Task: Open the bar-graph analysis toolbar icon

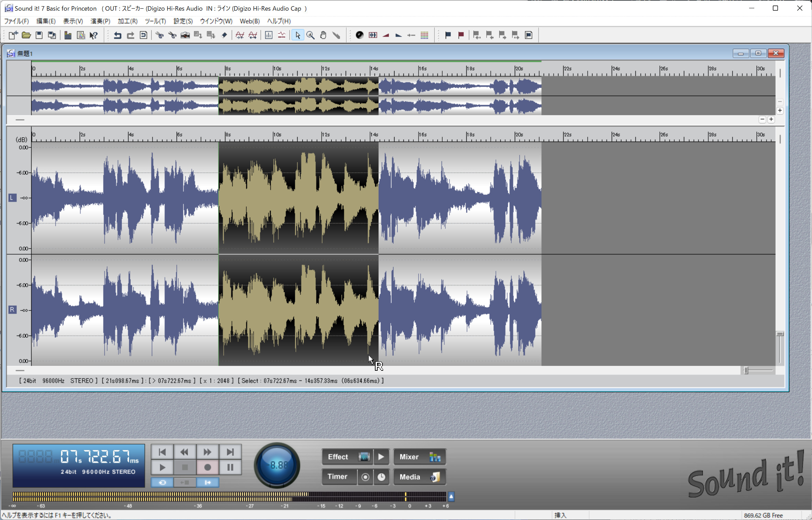Action: coord(269,35)
